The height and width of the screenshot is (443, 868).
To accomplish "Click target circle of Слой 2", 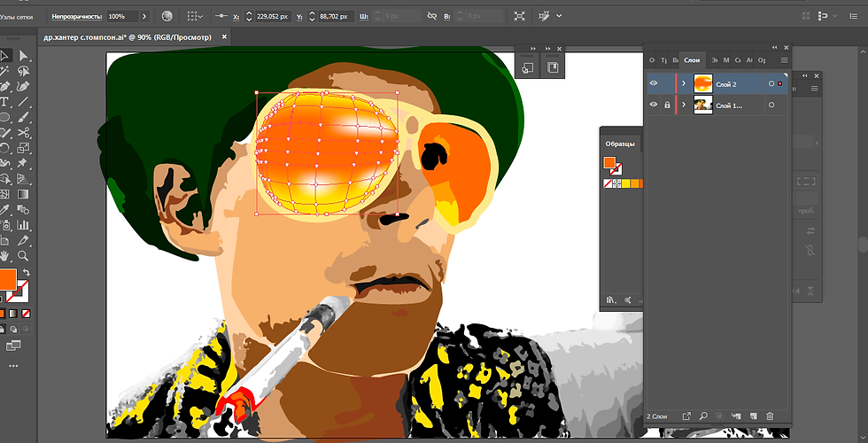I will pyautogui.click(x=771, y=83).
